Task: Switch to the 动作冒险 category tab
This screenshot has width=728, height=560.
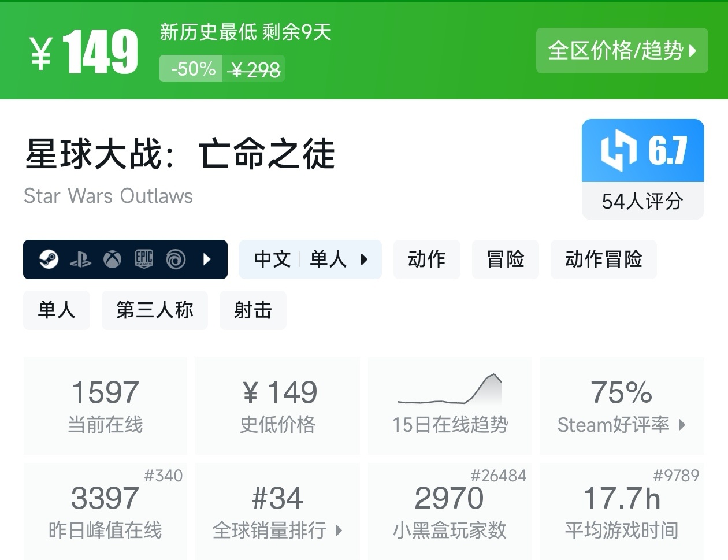Action: click(x=603, y=259)
